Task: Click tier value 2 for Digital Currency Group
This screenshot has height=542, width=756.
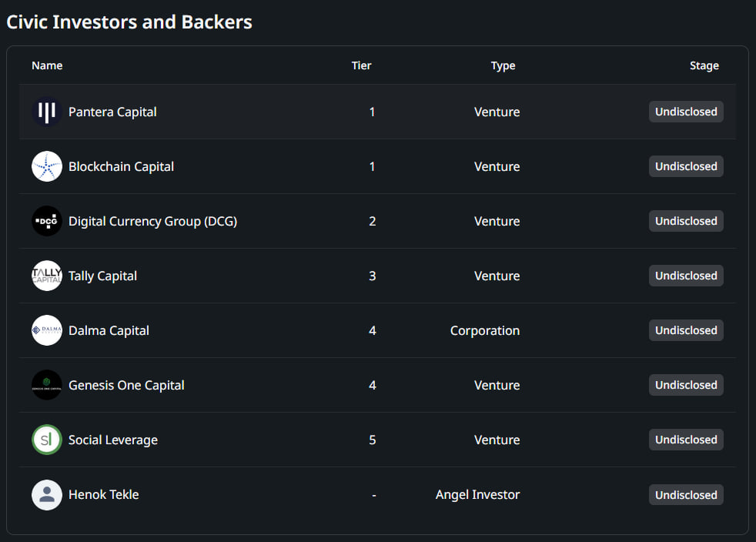Action: pyautogui.click(x=372, y=221)
